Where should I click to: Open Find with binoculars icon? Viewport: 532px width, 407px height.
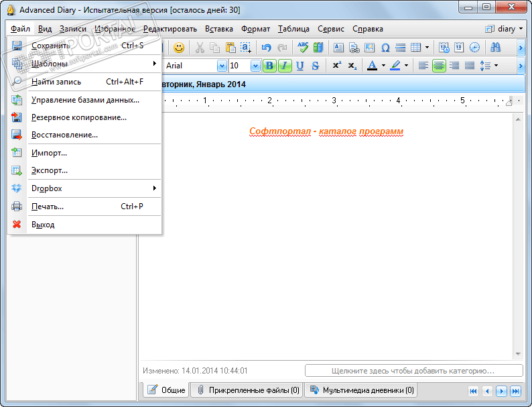[x=495, y=48]
